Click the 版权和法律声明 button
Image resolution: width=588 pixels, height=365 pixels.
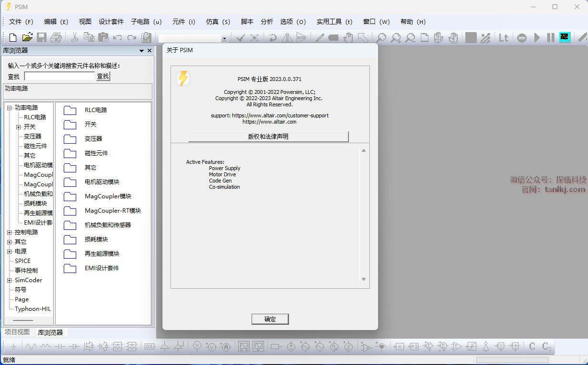268,137
